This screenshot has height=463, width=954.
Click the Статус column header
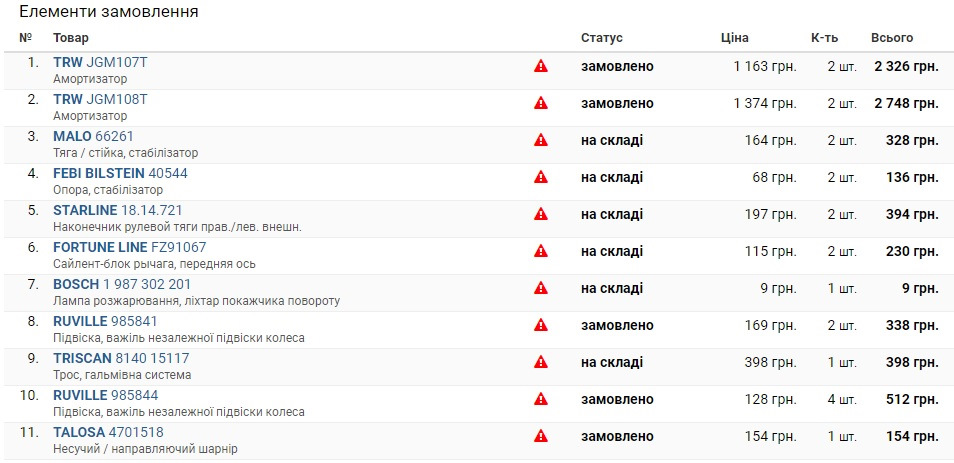coord(602,38)
